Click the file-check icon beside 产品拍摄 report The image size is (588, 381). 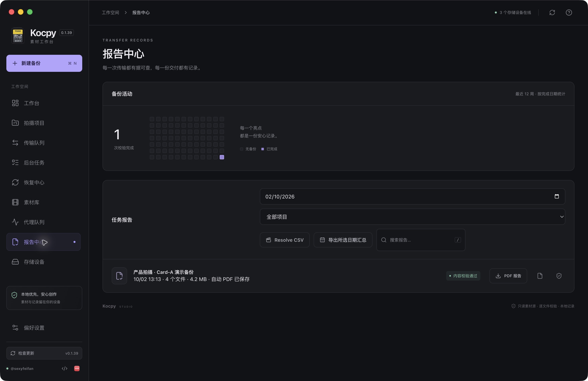[x=119, y=276]
